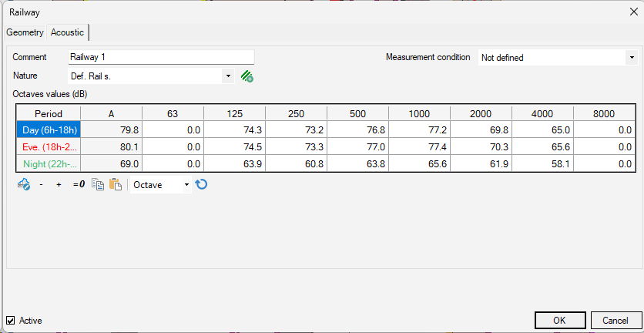This screenshot has width=644, height=333.
Task: Switch to the Geometry tab
Action: (x=25, y=32)
